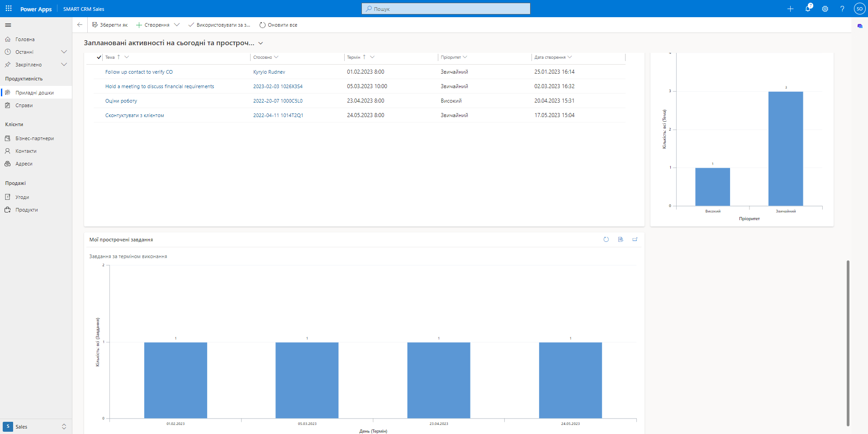This screenshot has width=868, height=434.
Task: Click the help question mark icon
Action: [842, 9]
